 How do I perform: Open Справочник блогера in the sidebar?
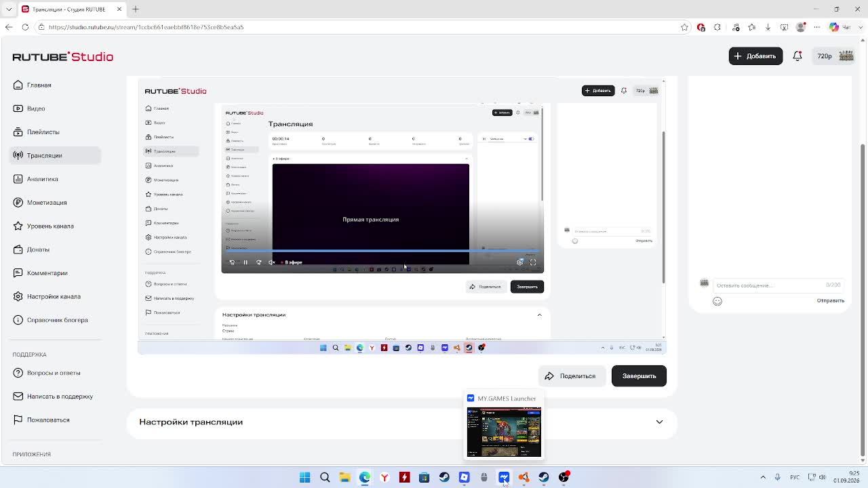(x=51, y=320)
